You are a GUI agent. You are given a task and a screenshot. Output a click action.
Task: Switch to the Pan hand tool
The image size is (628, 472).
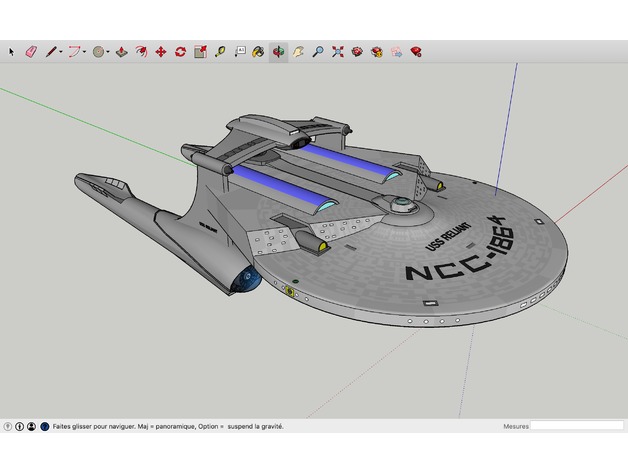coord(298,51)
